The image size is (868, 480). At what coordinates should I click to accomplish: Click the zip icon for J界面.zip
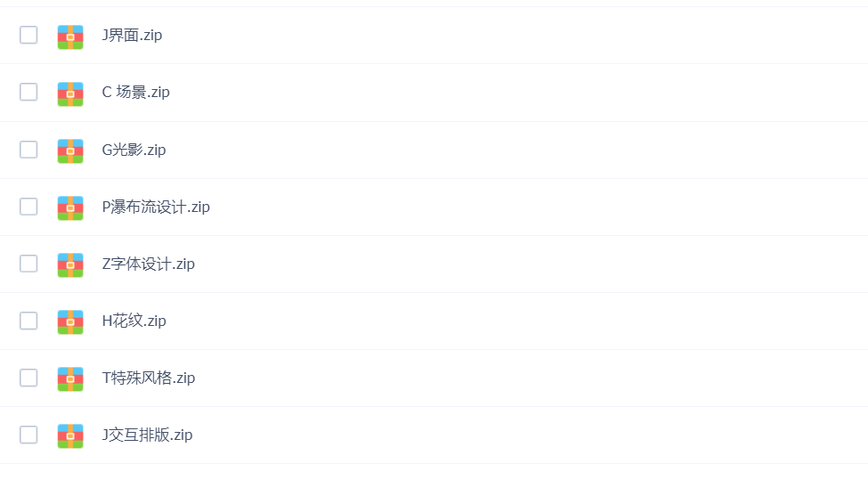coord(70,37)
